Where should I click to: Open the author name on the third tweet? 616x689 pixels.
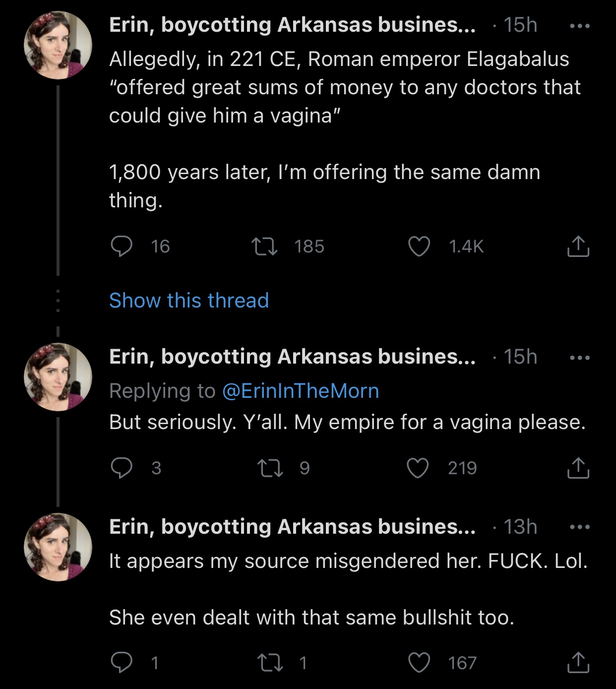[292, 527]
